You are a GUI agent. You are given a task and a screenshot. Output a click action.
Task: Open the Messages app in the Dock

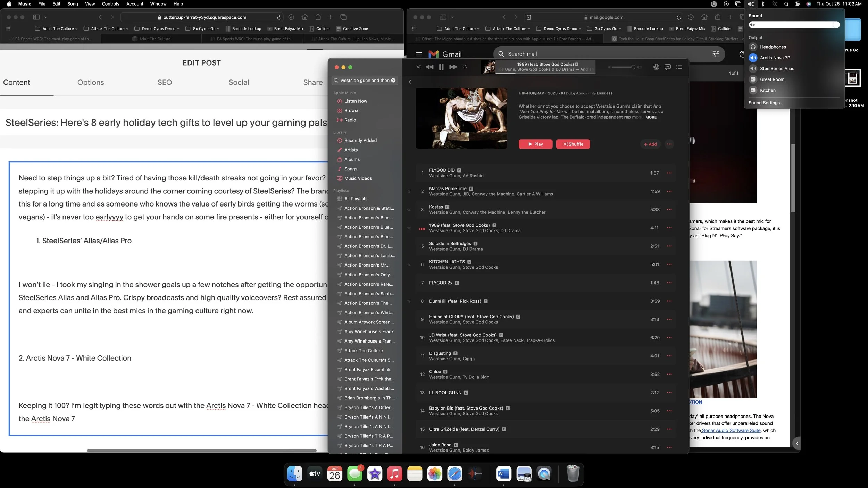355,474
